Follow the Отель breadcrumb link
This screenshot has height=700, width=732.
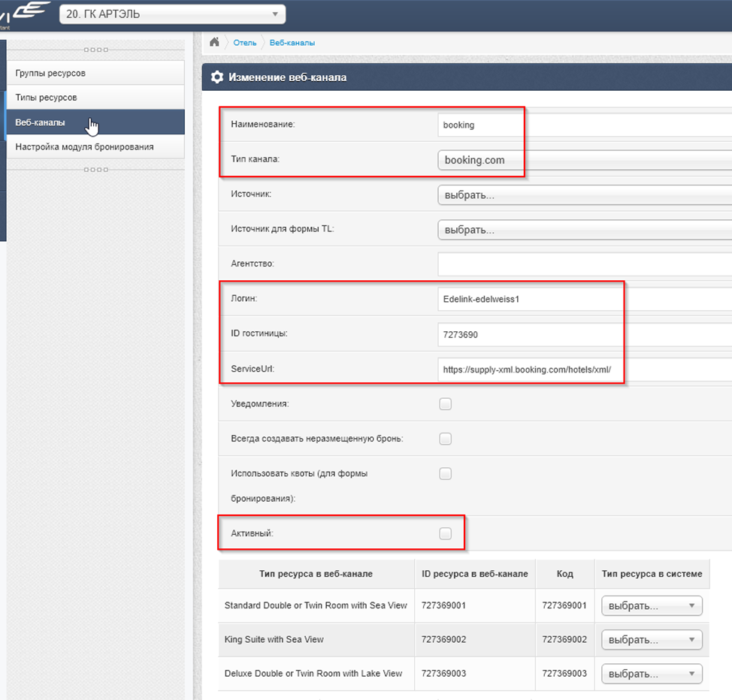coord(244,43)
